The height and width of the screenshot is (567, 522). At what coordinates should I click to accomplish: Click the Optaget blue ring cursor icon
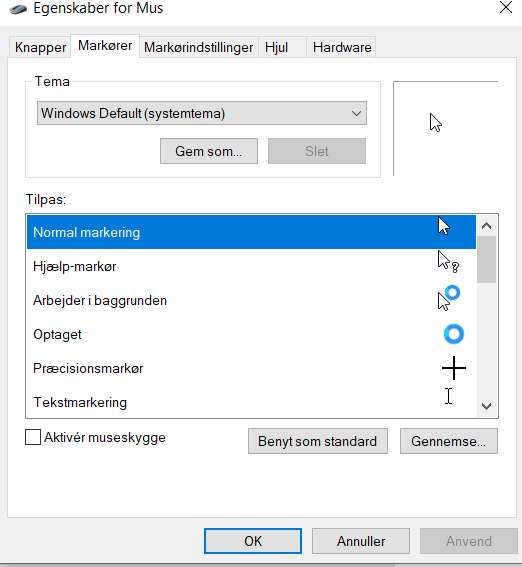click(x=454, y=334)
